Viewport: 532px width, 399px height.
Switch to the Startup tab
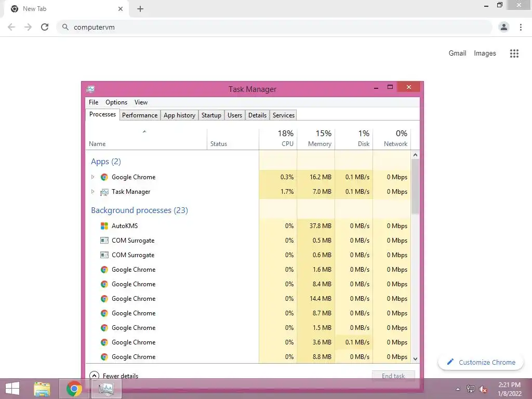[x=211, y=115]
